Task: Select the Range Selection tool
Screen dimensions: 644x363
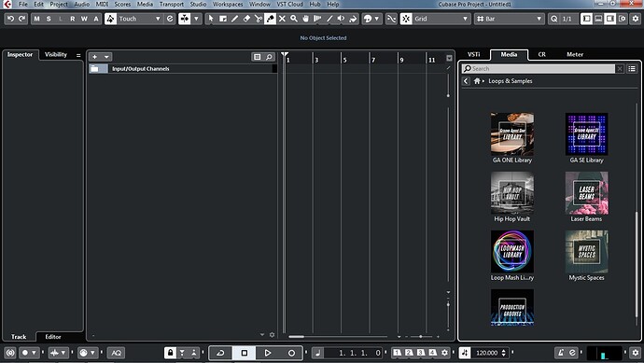Action: pos(223,19)
